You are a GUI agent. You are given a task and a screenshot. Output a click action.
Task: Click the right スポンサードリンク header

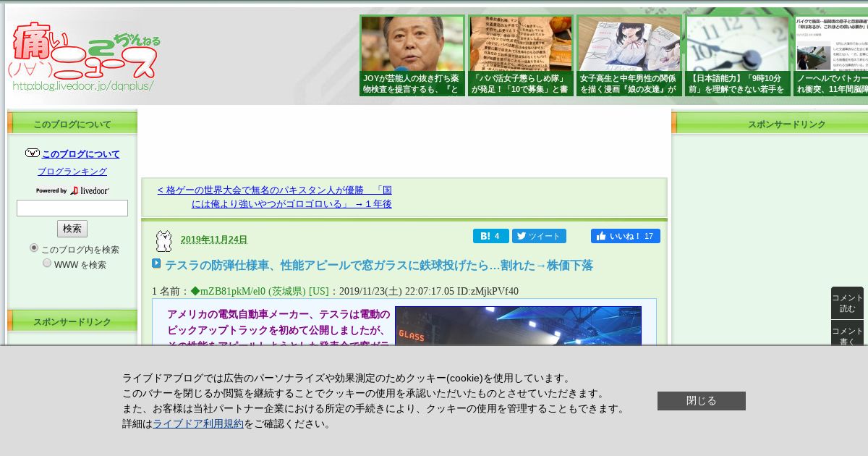770,124
